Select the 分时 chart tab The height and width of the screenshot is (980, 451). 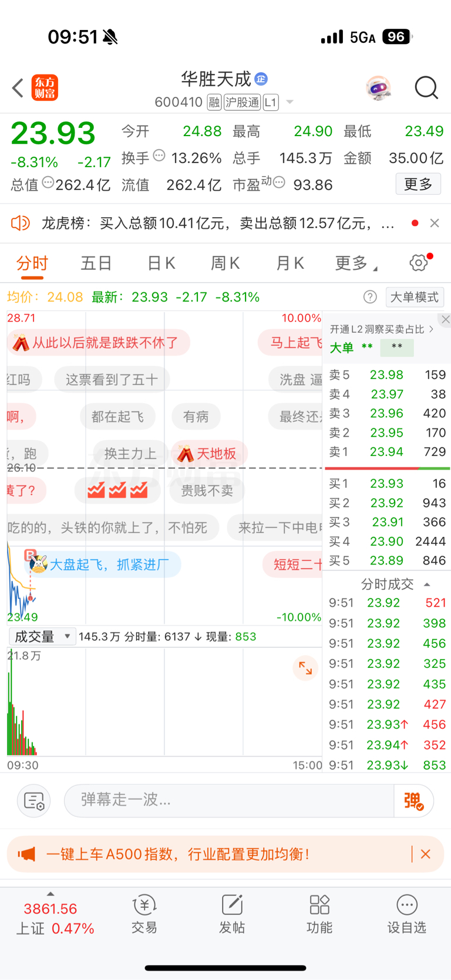pos(32,263)
